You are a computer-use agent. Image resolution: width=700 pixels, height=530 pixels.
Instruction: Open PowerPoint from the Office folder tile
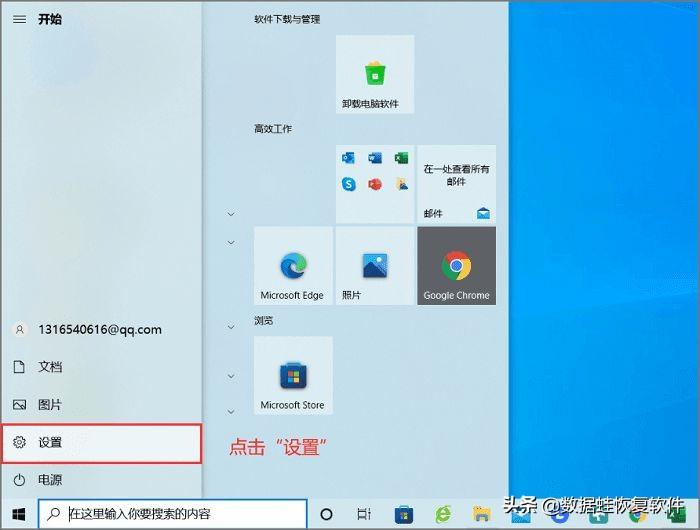(375, 184)
